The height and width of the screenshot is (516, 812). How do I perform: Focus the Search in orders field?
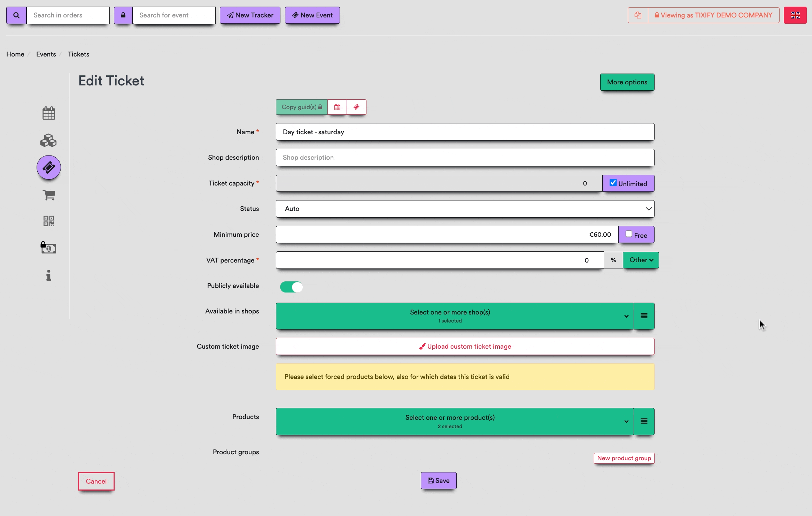coord(68,15)
